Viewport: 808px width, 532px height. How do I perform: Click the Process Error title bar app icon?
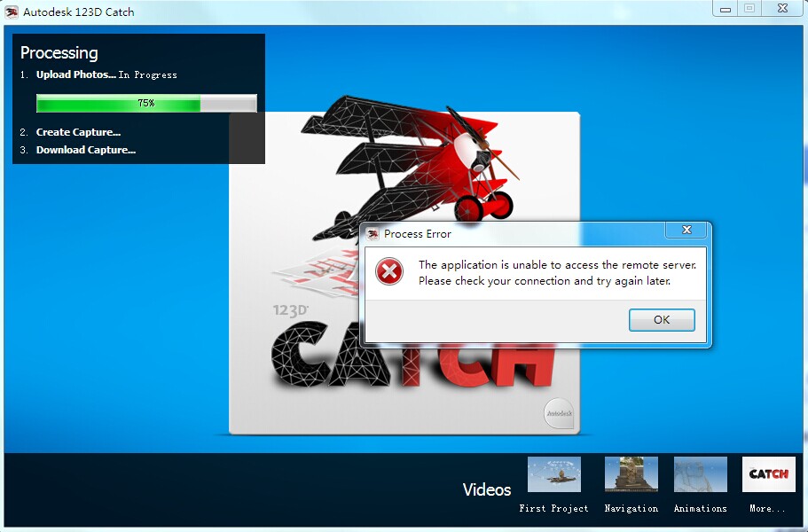click(x=372, y=234)
